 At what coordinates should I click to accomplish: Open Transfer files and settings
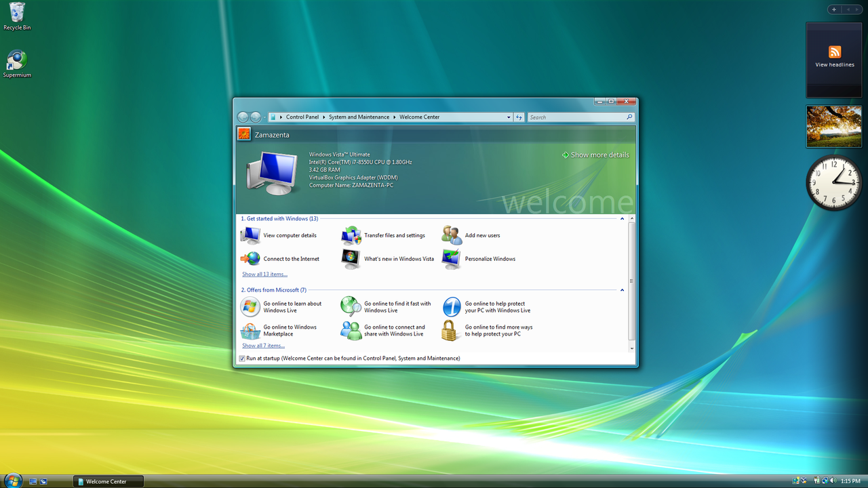pos(383,235)
